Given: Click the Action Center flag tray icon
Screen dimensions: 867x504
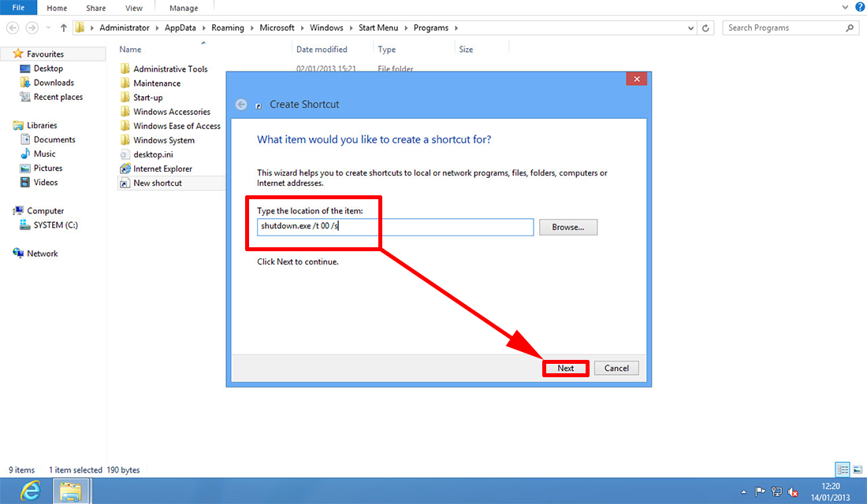Looking at the screenshot, I should (761, 491).
